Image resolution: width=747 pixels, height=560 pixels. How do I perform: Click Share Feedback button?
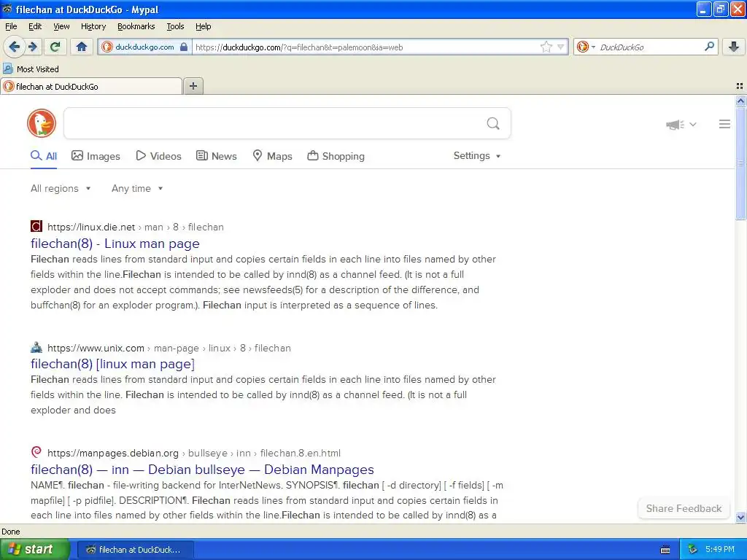(684, 508)
